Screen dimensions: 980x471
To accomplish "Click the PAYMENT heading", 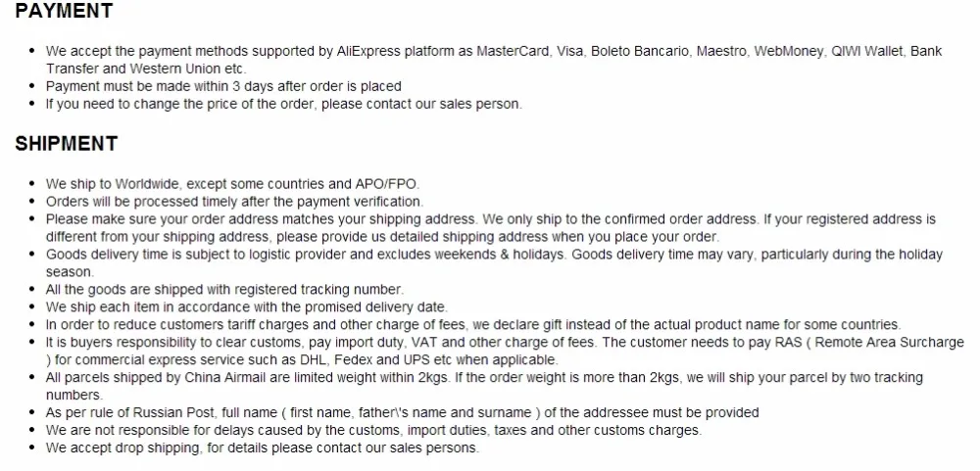I will pyautogui.click(x=64, y=11).
